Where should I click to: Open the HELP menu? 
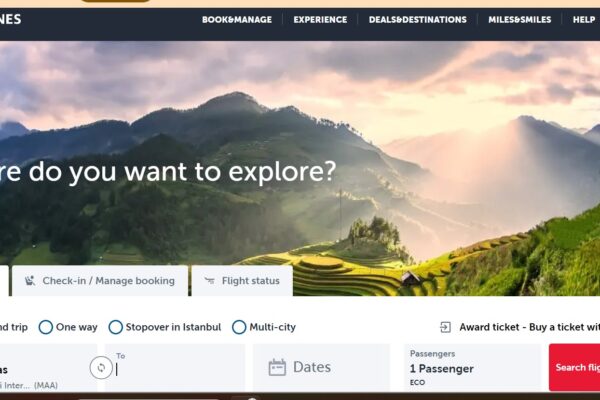pyautogui.click(x=584, y=20)
